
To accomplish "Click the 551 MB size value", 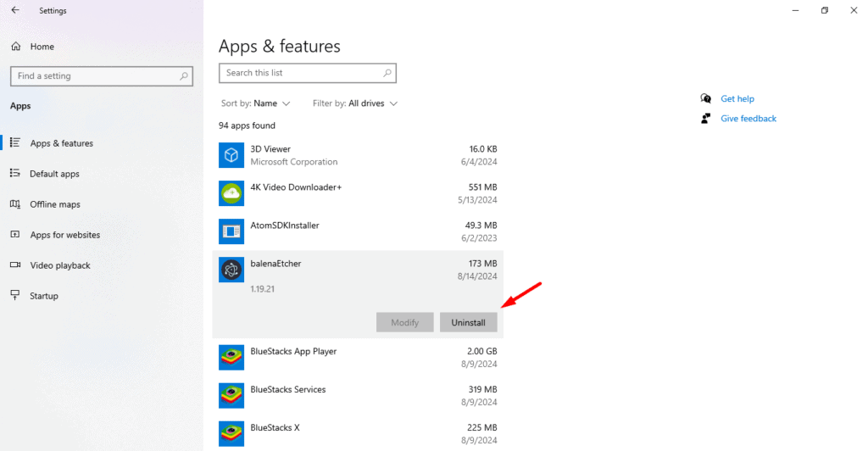I will point(482,187).
